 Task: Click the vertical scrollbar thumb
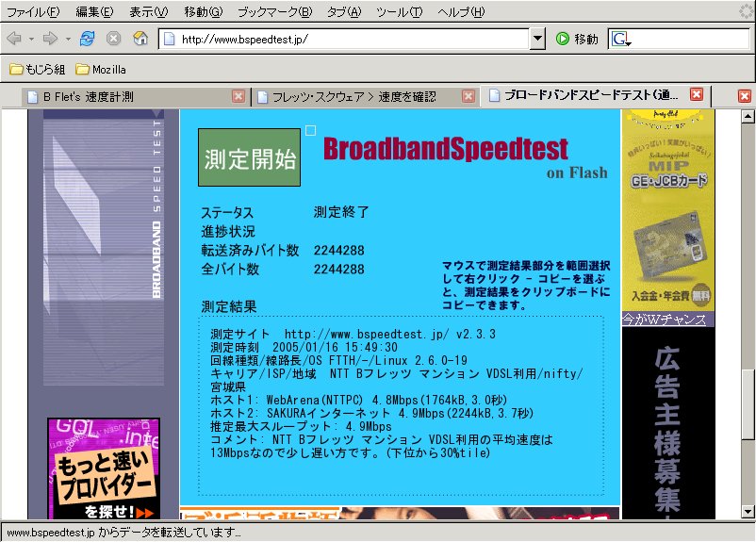pyautogui.click(x=748, y=404)
